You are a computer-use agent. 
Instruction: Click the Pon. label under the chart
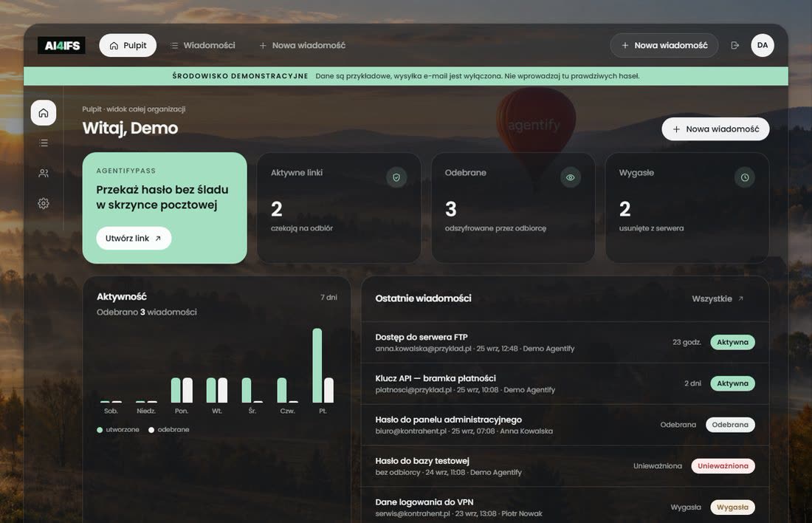coord(182,411)
